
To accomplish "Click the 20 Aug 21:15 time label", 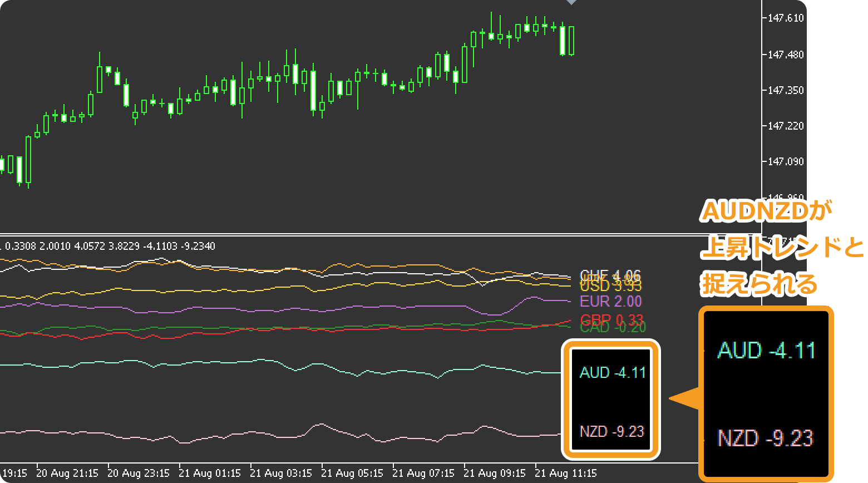I will [x=67, y=474].
